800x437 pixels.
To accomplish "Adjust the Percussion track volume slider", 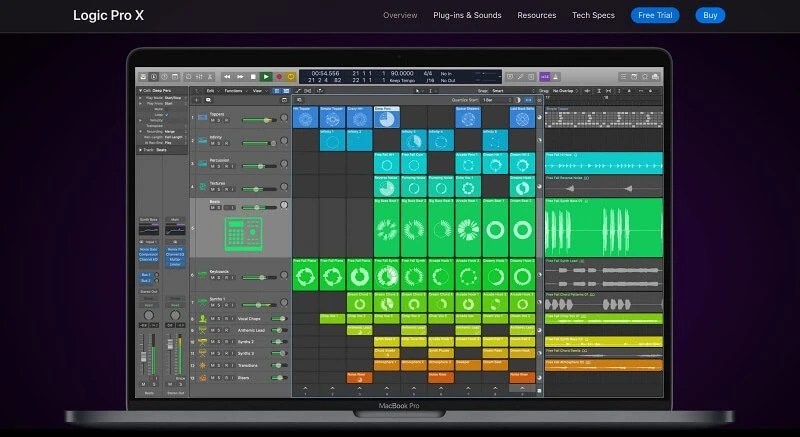I will pyautogui.click(x=259, y=166).
